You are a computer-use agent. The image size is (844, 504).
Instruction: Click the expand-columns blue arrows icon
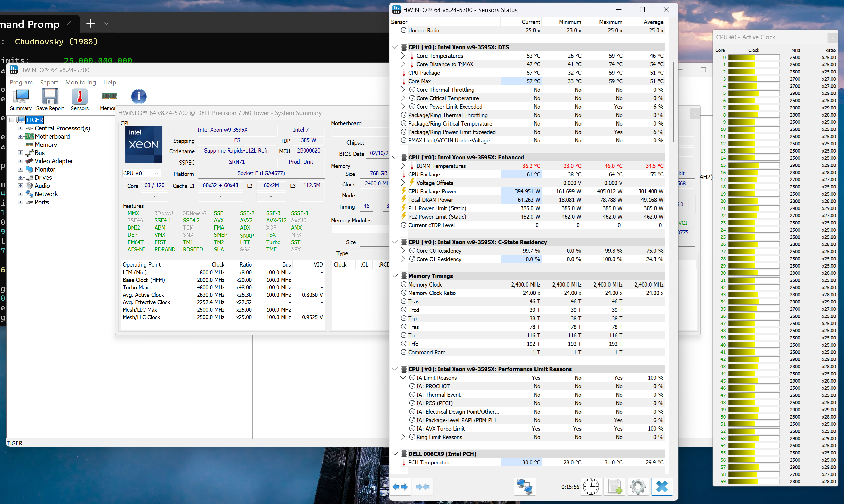point(400,487)
